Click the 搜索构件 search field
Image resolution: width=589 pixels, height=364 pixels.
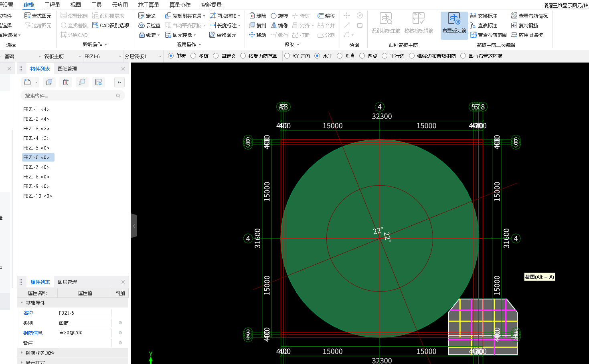tap(73, 96)
